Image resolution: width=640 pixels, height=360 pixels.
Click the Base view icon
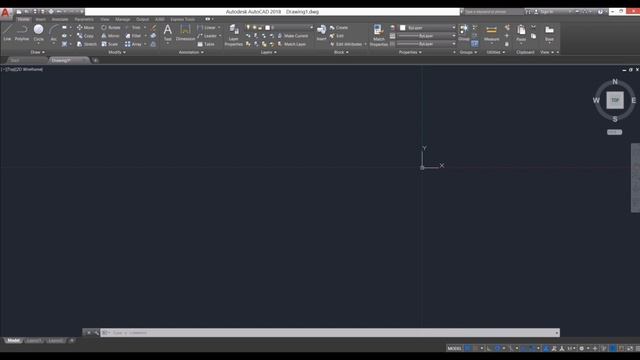(549, 32)
